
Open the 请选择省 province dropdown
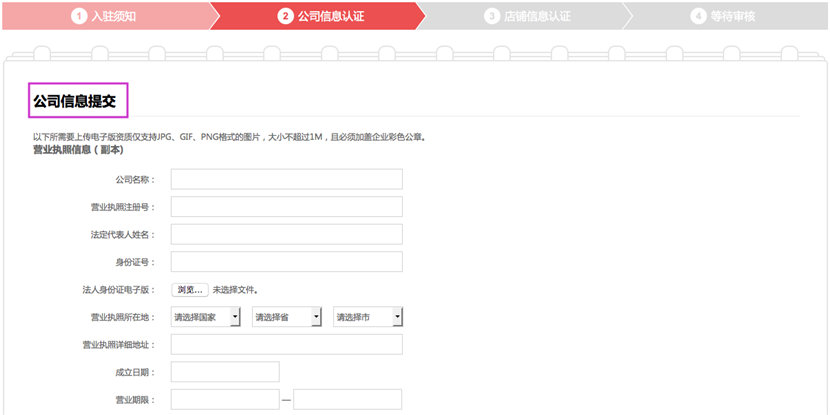coord(286,317)
